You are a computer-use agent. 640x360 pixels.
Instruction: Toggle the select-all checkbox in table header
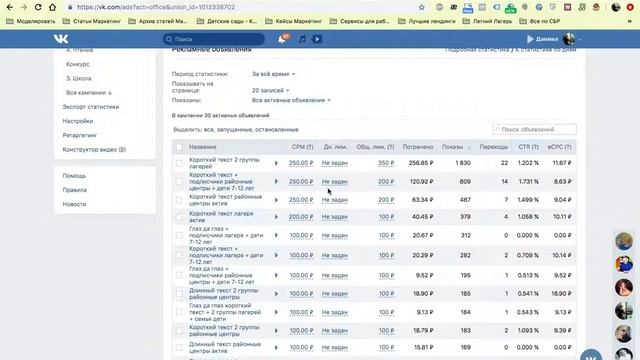tap(179, 147)
